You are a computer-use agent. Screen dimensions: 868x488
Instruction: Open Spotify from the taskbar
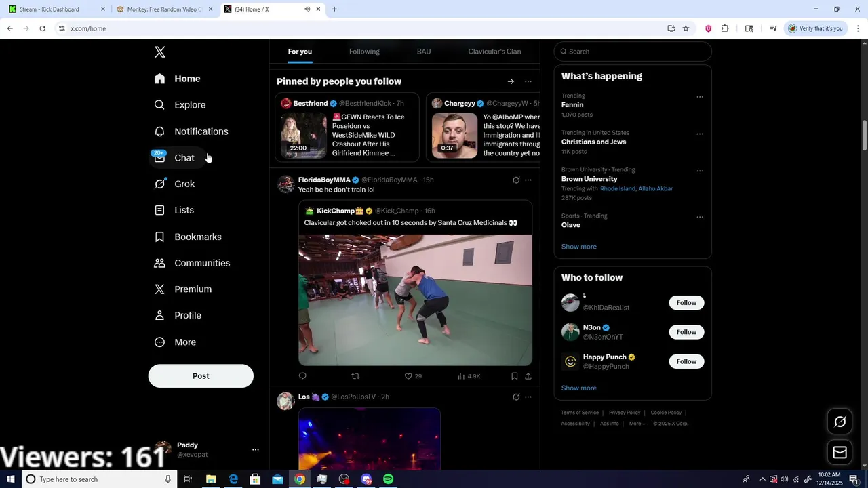(x=389, y=479)
